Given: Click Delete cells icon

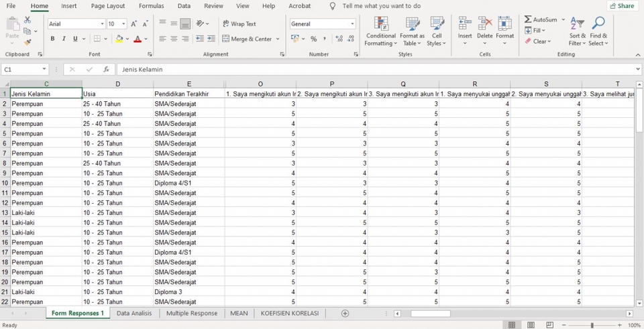Looking at the screenshot, I should coord(485,23).
